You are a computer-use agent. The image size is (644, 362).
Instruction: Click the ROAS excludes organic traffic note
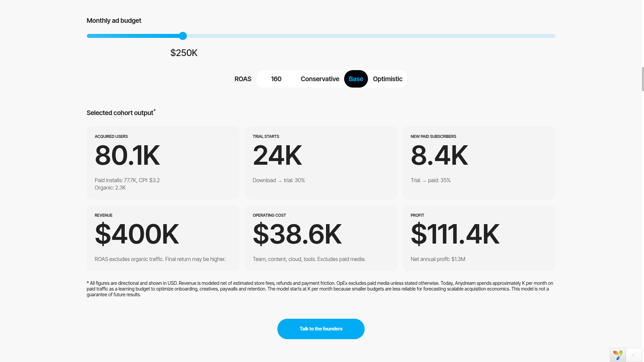(160, 259)
